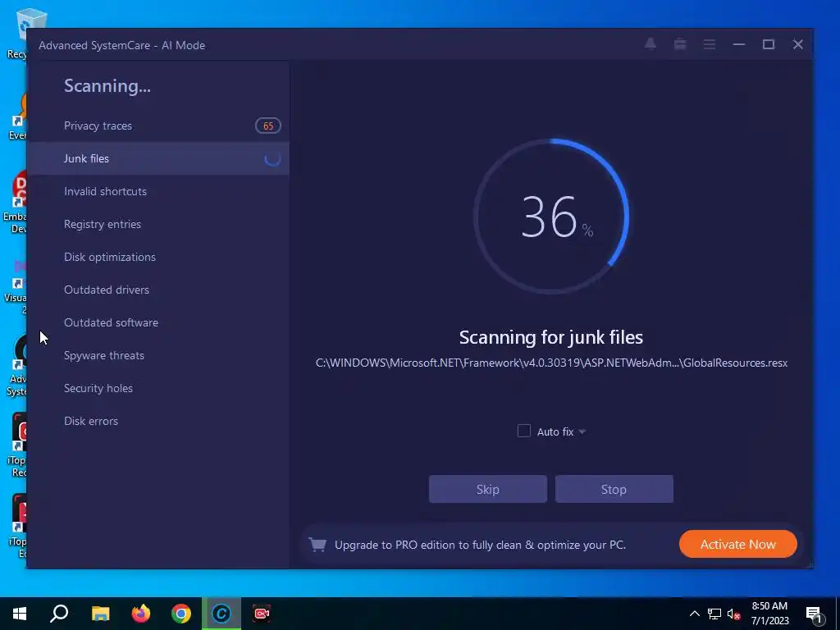
Task: Click the 36% circular progress indicator
Action: [551, 217]
